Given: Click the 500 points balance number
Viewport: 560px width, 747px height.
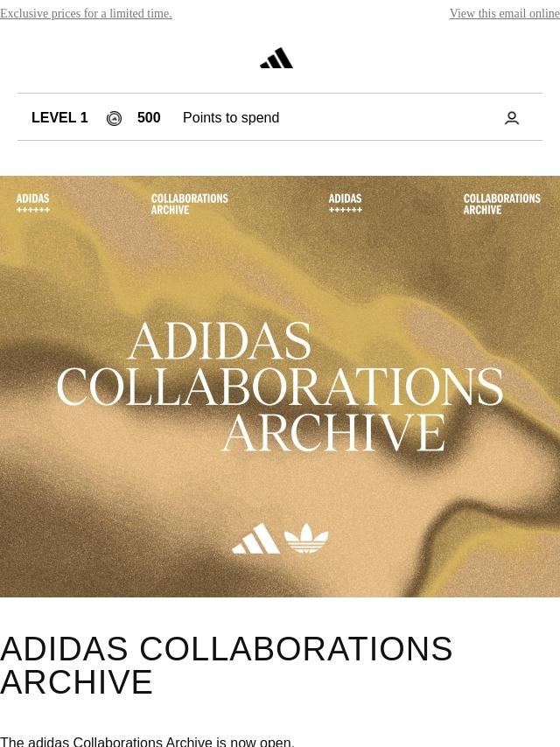Looking at the screenshot, I should (149, 118).
